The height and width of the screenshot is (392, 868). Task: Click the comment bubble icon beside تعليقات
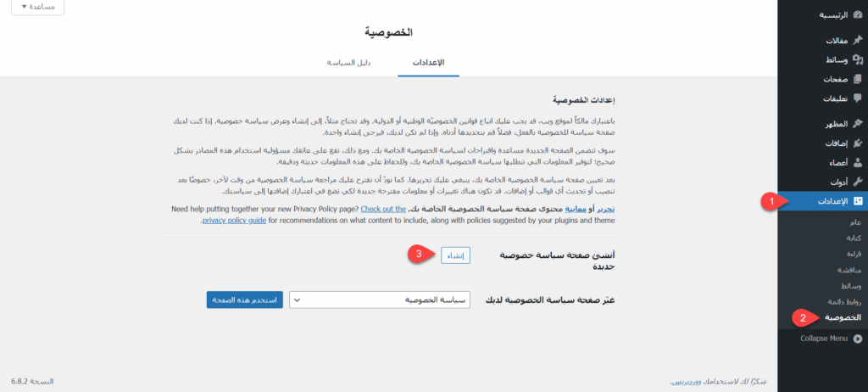click(858, 98)
